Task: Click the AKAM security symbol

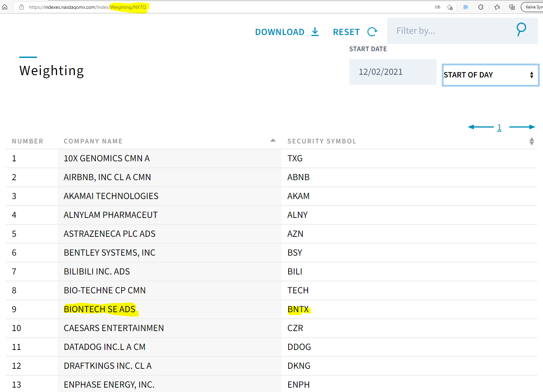Action: click(x=298, y=196)
